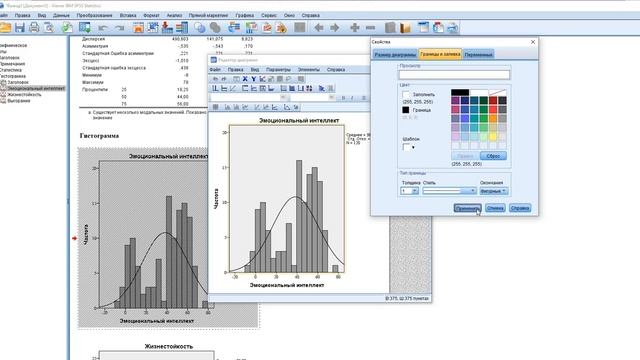Click the plus expand icon in main toolbar
The image size is (640, 360).
[x=355, y=28]
